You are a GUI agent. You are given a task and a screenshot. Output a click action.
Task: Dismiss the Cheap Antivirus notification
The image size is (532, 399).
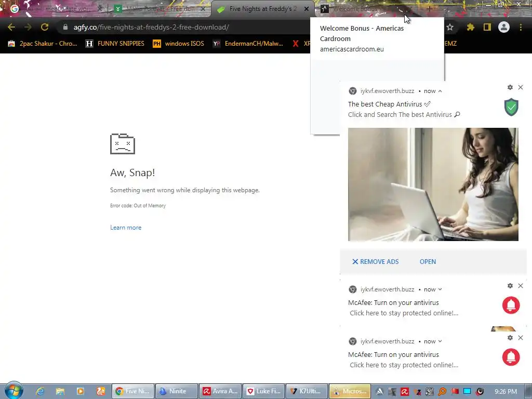tap(521, 87)
